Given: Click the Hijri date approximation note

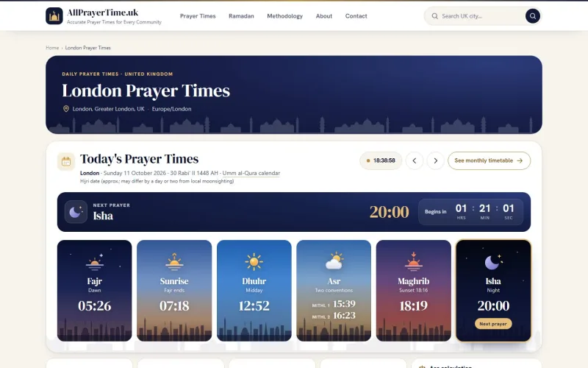Looking at the screenshot, I should click(x=157, y=181).
